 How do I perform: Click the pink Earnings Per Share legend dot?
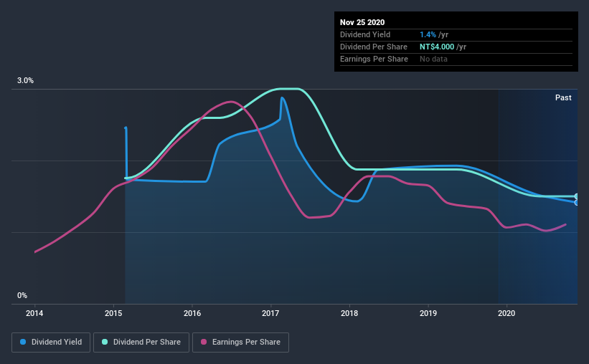pyautogui.click(x=204, y=342)
